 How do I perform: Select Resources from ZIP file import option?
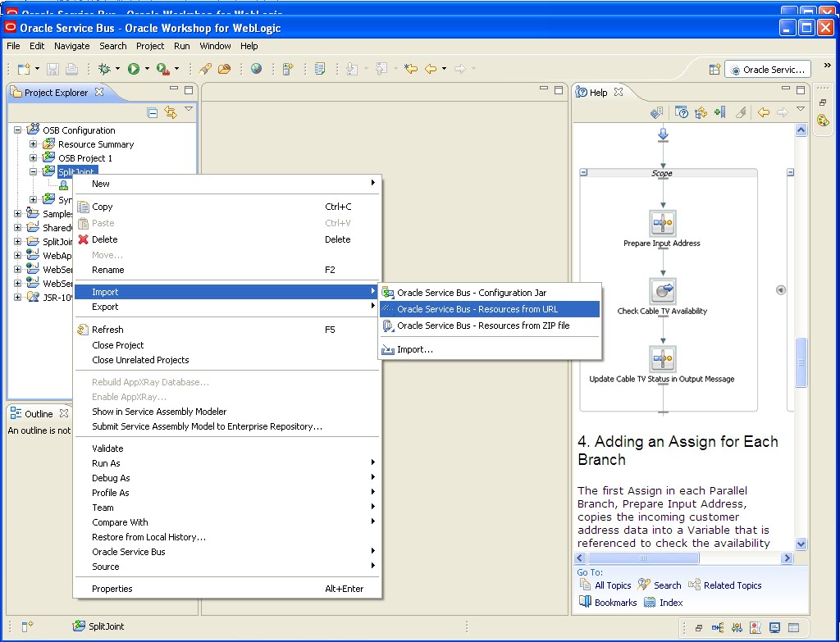click(491, 326)
